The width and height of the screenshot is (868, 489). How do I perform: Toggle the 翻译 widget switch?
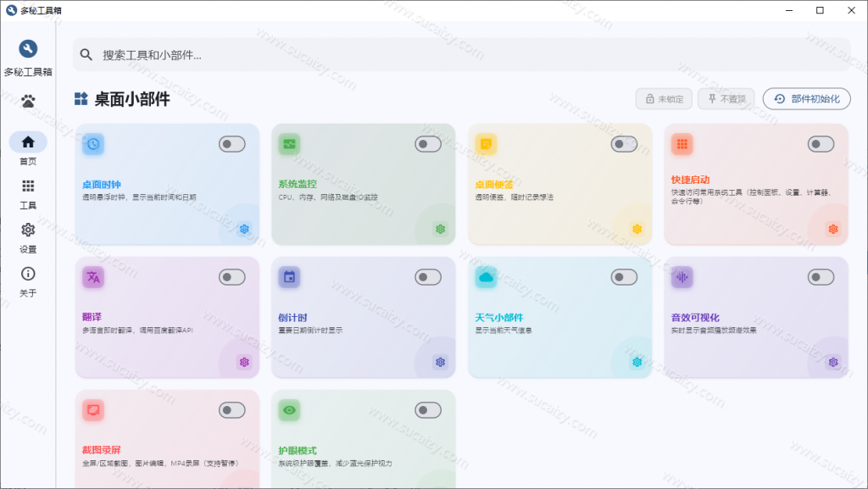(x=232, y=277)
